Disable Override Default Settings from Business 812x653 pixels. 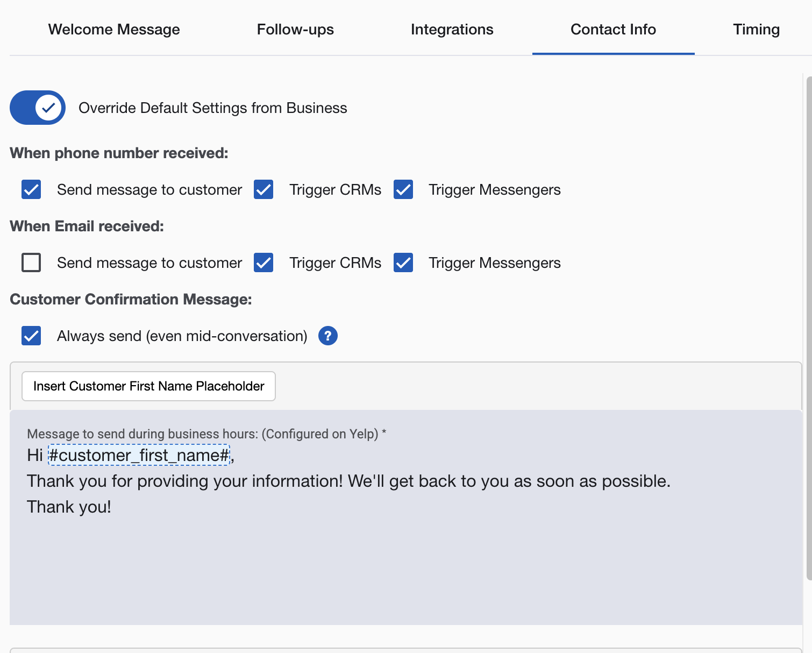pos(37,108)
